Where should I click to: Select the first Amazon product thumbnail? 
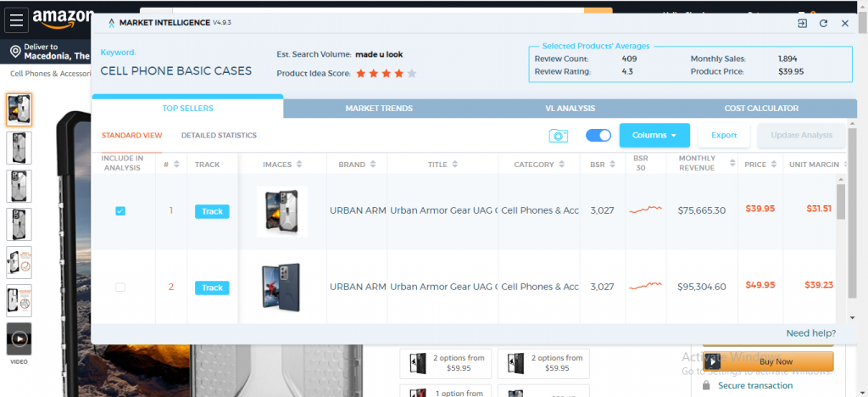[x=19, y=109]
